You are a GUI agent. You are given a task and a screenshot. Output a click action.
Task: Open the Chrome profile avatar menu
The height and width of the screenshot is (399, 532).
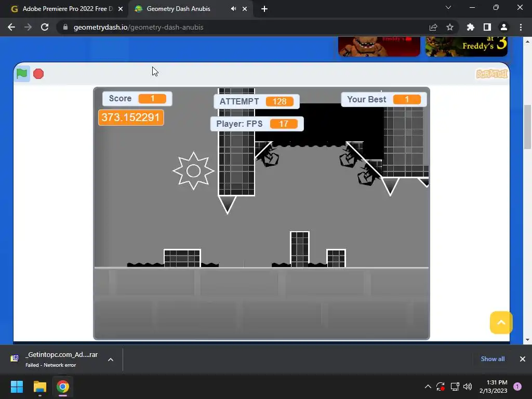click(504, 27)
